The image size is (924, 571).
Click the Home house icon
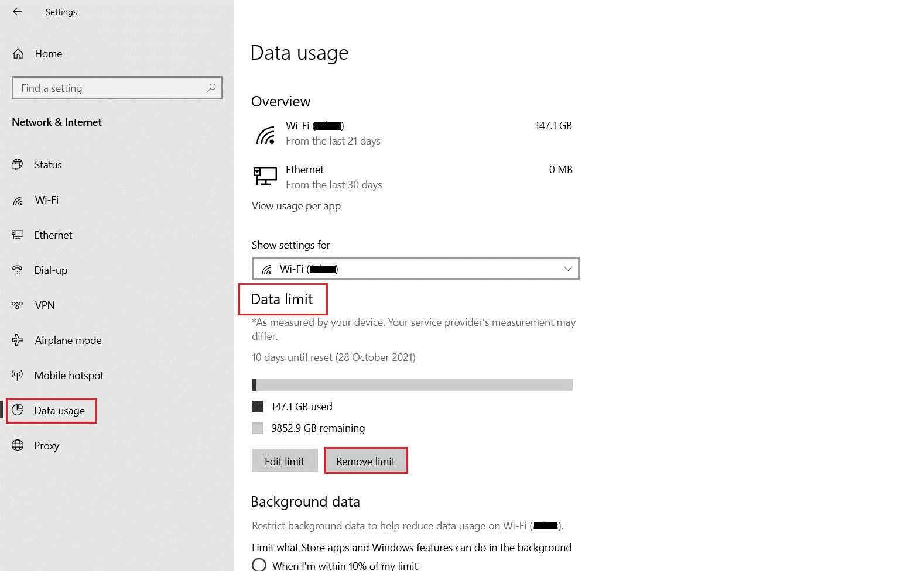18,54
